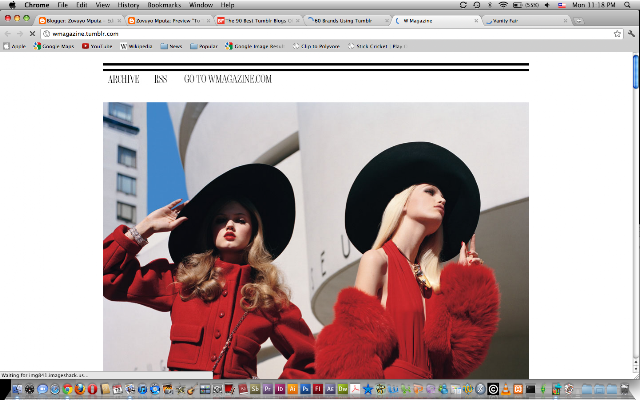Image resolution: width=640 pixels, height=400 pixels.
Task: Launch Photoshop from the dock
Action: pyautogui.click(x=305, y=389)
